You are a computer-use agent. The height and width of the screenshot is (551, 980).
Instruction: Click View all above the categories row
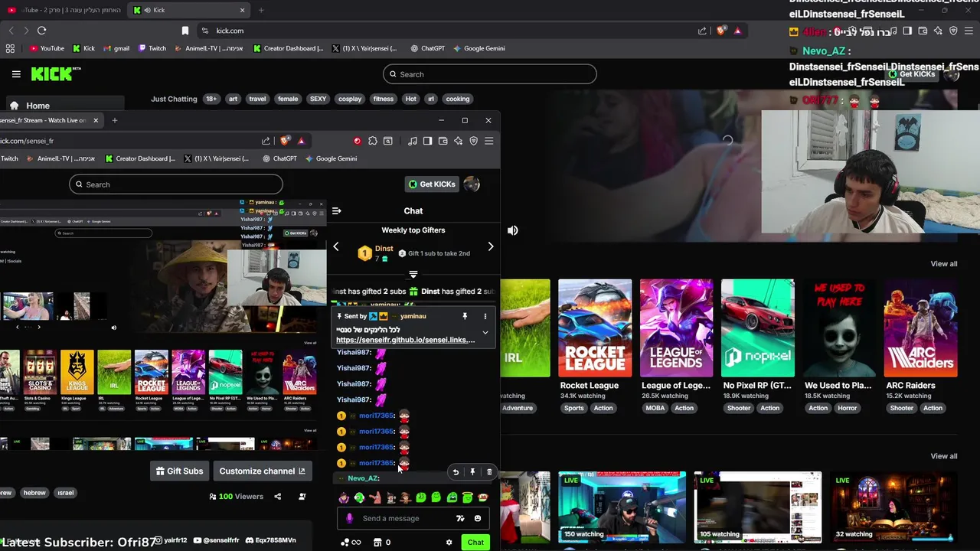(943, 263)
